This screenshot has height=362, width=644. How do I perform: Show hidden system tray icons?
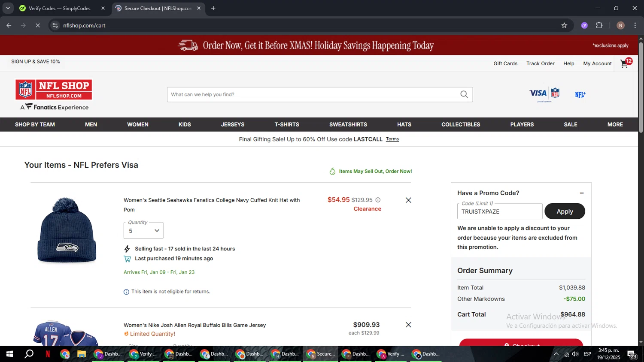pyautogui.click(x=556, y=354)
